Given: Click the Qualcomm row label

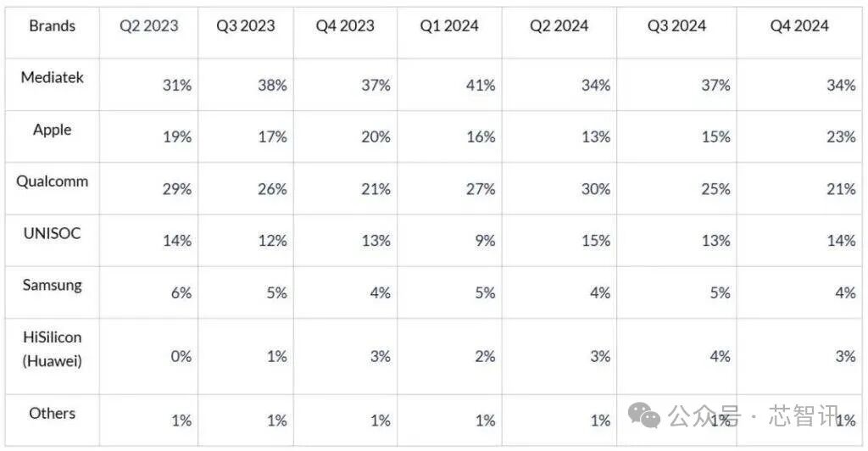Looking at the screenshot, I should (x=52, y=181).
